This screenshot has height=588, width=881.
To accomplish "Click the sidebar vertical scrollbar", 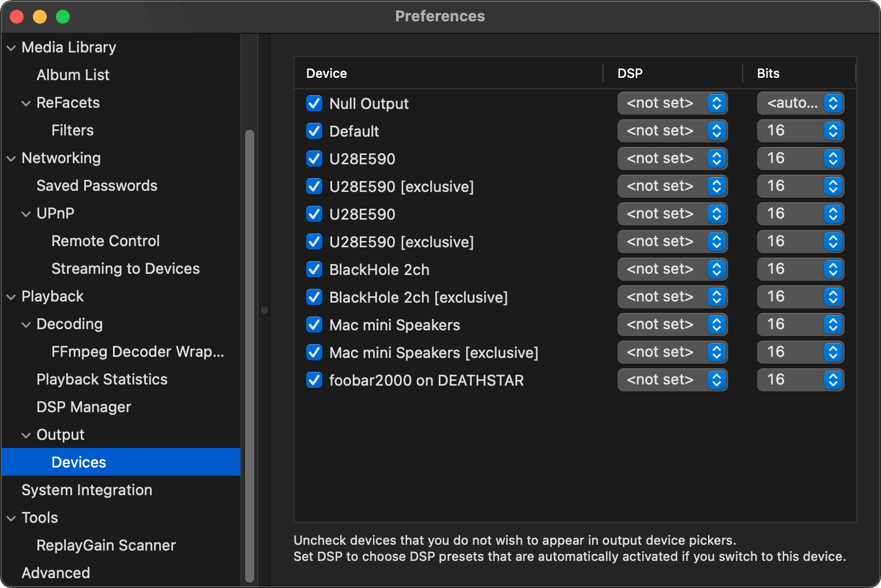I will [x=250, y=346].
